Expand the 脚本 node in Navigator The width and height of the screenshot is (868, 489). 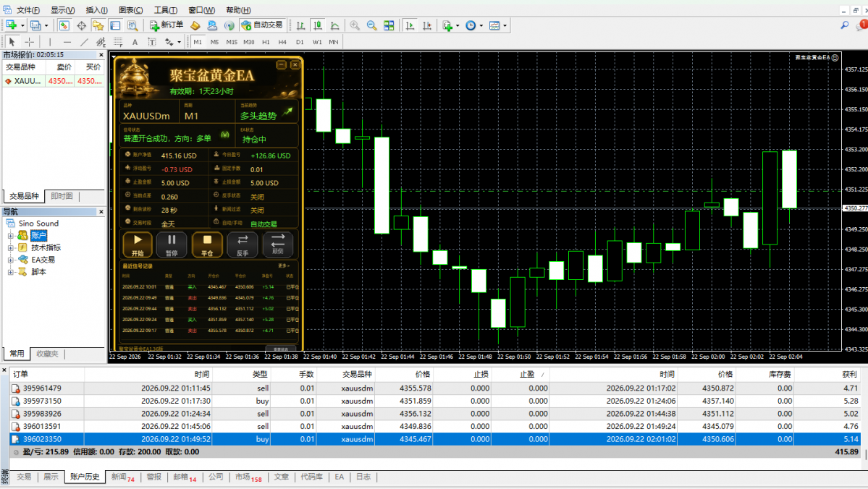[11, 272]
